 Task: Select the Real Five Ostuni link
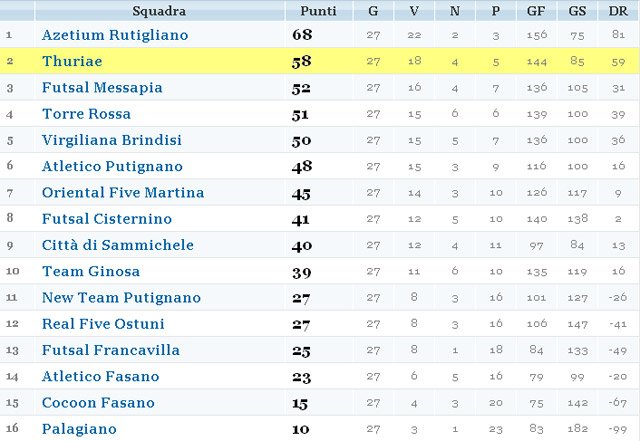(x=103, y=324)
